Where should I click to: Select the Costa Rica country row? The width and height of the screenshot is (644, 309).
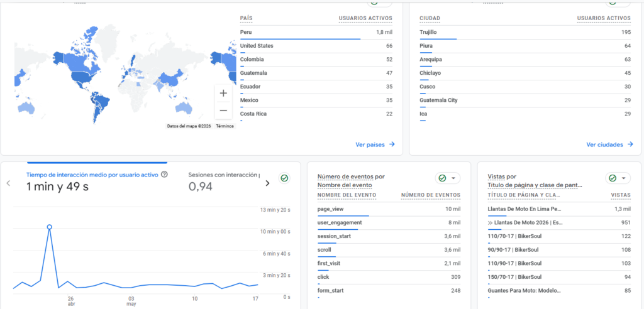coord(316,114)
